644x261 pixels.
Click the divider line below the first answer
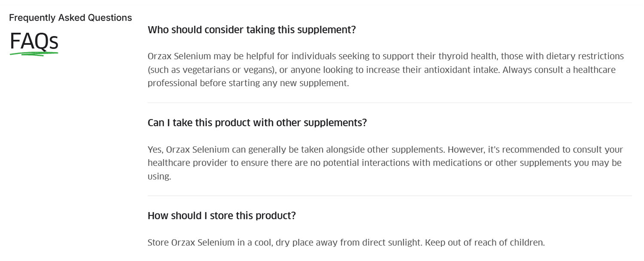(389, 103)
